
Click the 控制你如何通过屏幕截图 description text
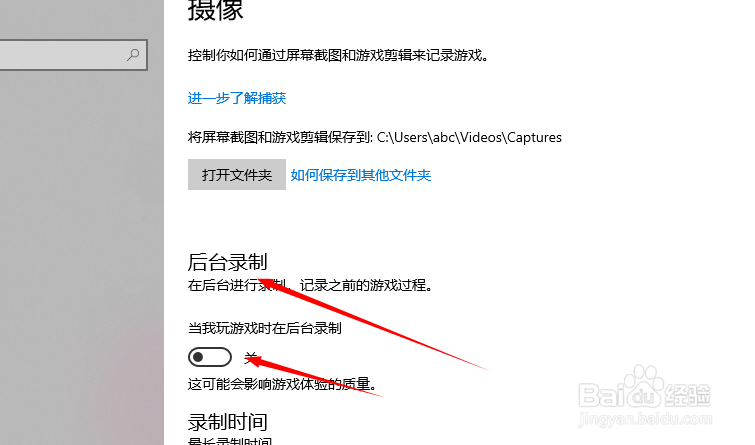[338, 55]
